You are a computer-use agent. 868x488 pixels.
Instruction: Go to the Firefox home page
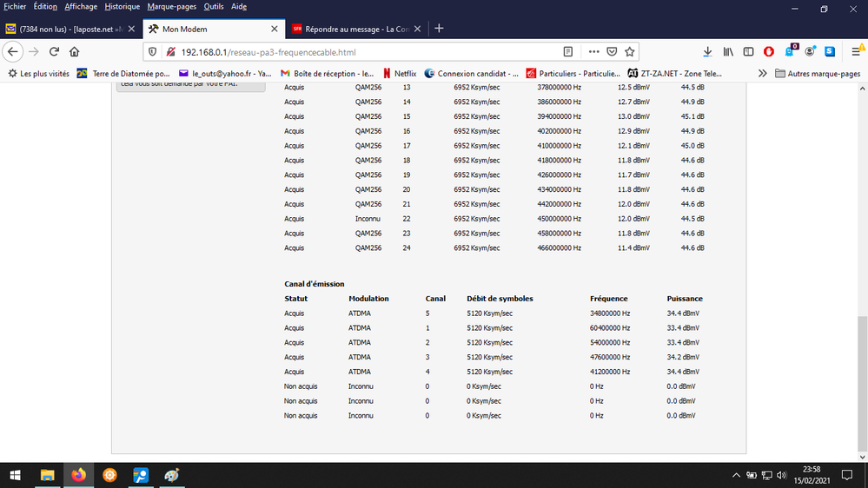[x=74, y=51]
